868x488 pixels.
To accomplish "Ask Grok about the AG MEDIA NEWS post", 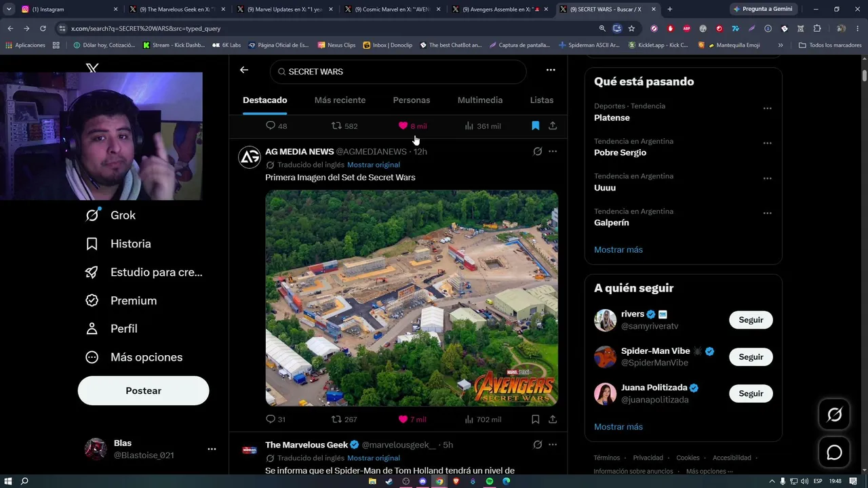I will coord(537,152).
